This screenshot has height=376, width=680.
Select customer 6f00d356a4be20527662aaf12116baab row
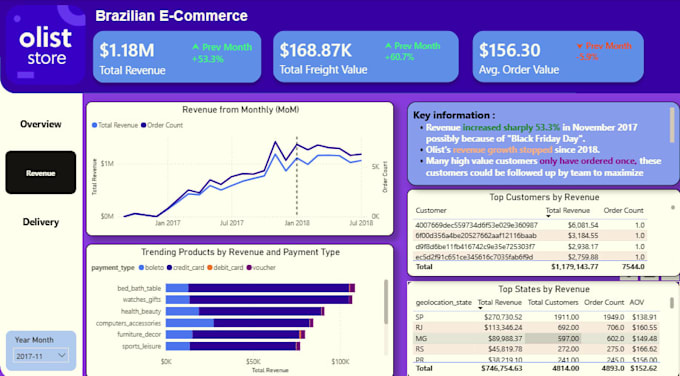(530, 235)
